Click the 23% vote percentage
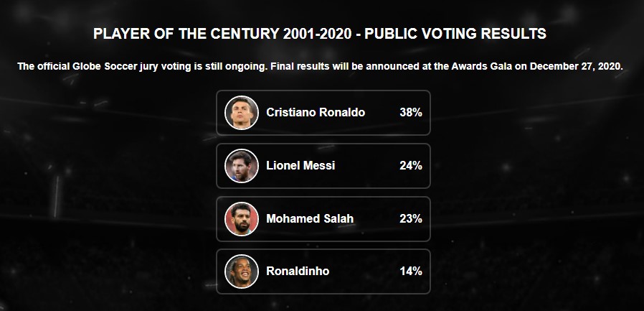This screenshot has height=311, width=644. point(411,219)
